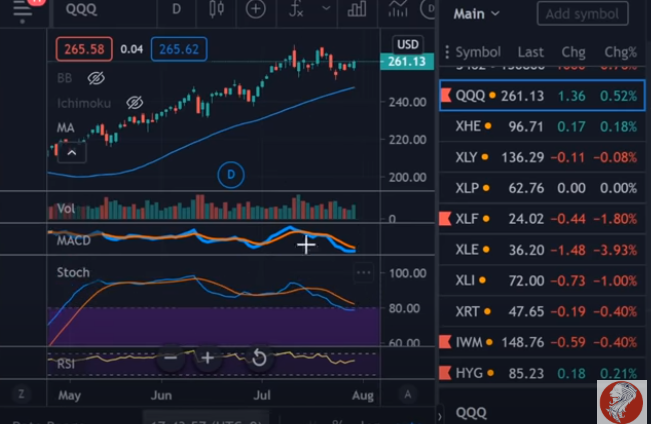Select the XLF watchlist row
The image size is (651, 424).
pos(542,218)
